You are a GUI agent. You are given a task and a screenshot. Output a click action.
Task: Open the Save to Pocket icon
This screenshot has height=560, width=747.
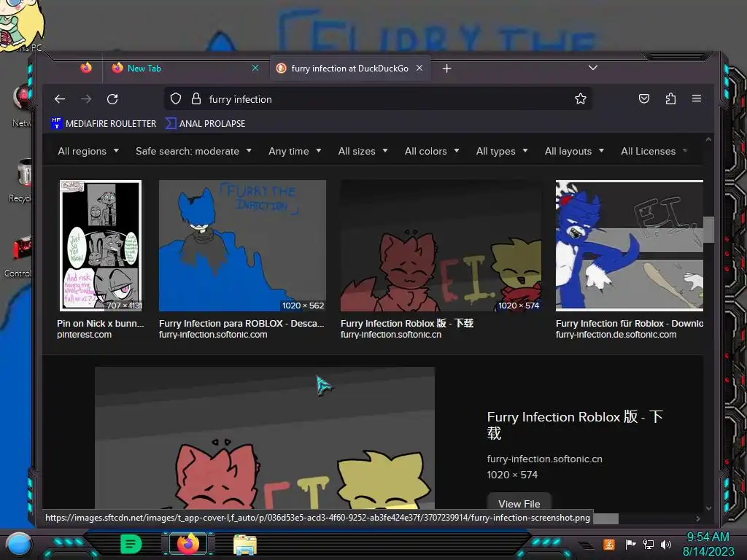pyautogui.click(x=644, y=98)
